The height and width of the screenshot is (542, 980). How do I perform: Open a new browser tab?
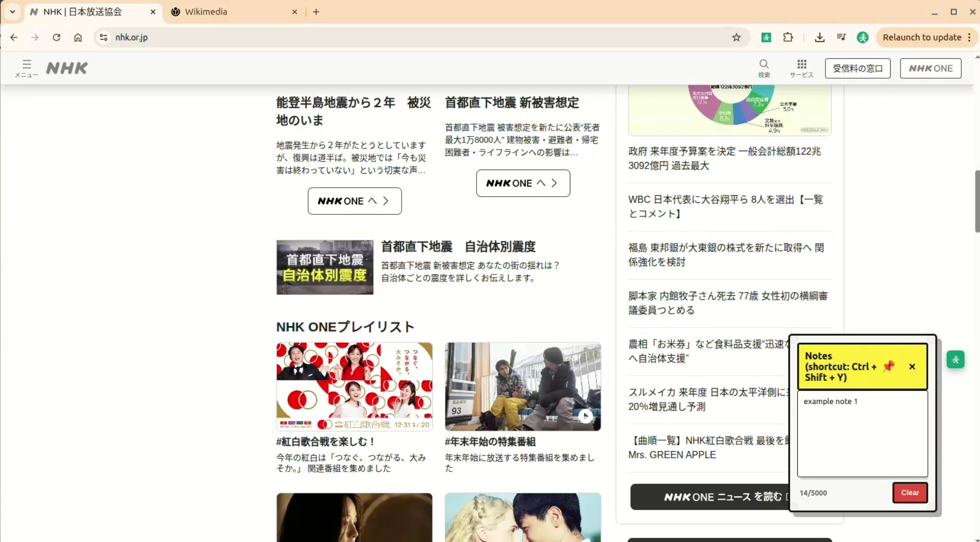click(x=316, y=12)
